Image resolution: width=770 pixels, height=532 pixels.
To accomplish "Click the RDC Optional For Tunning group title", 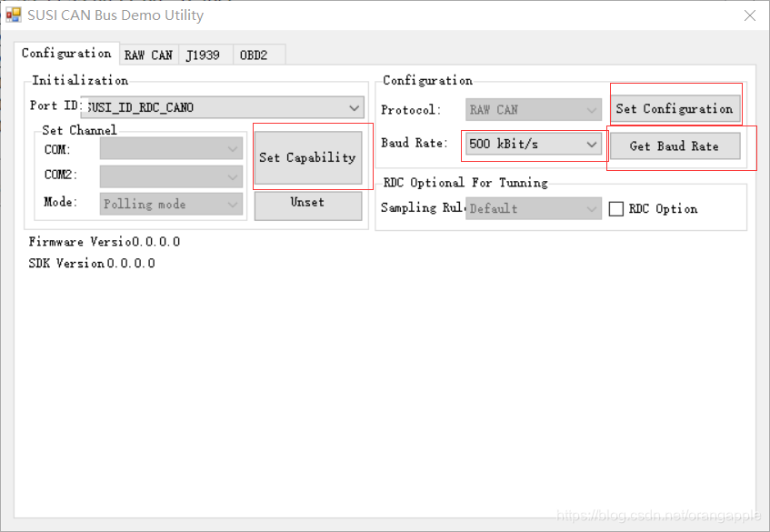I will click(x=465, y=183).
